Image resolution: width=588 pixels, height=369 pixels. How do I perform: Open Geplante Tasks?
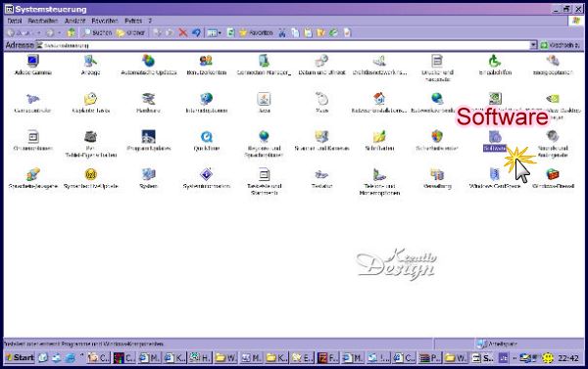click(90, 103)
